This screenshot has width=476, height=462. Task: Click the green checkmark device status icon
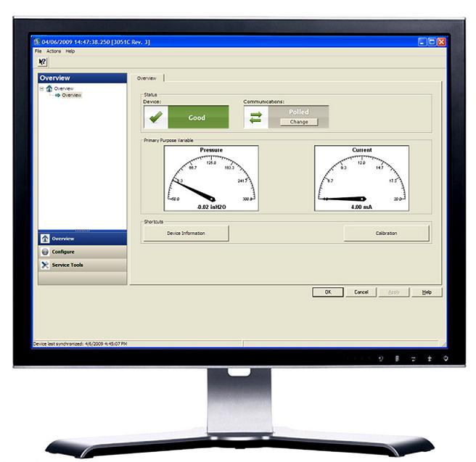[x=155, y=117]
